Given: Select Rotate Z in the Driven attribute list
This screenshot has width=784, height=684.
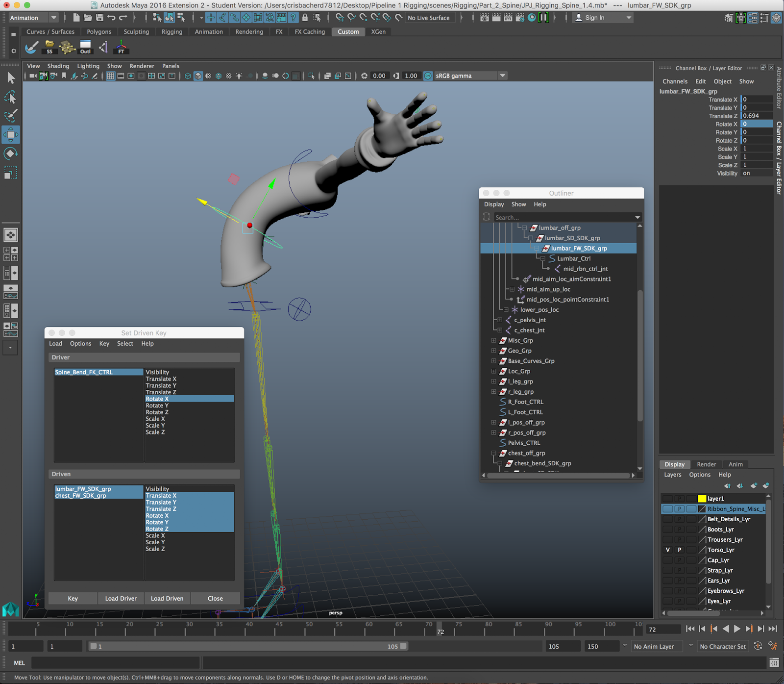Looking at the screenshot, I should coord(157,529).
